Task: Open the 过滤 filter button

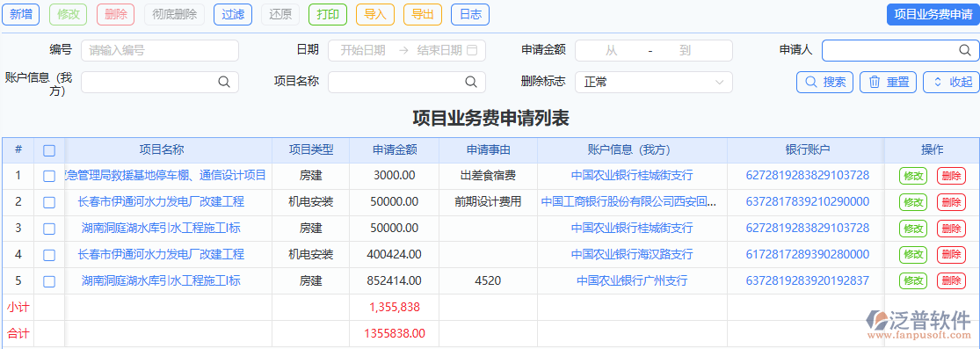Action: (233, 14)
